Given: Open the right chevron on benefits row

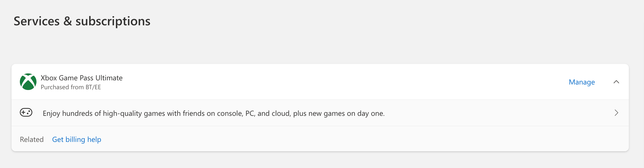Looking at the screenshot, I should point(616,113).
